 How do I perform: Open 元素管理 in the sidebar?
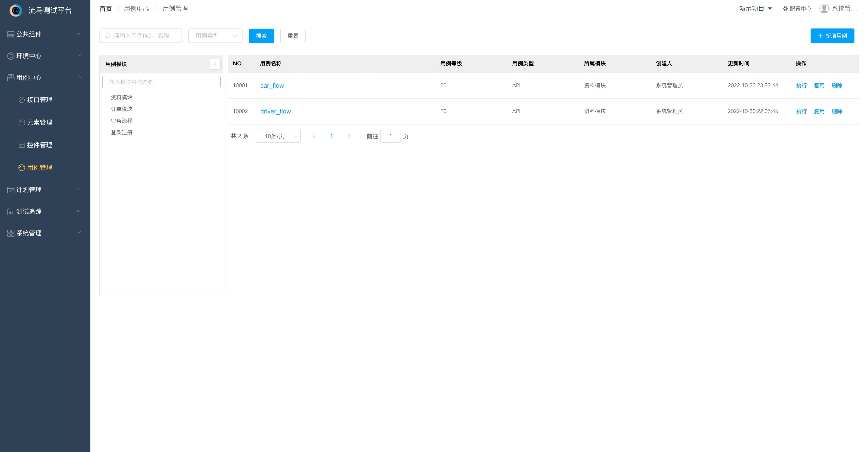click(x=39, y=122)
